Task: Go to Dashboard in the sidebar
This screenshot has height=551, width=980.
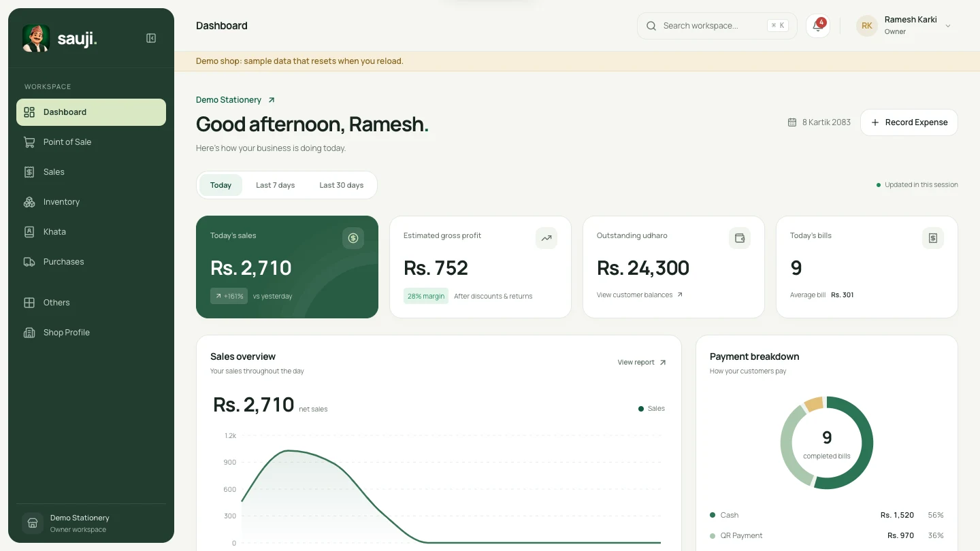Action: (x=91, y=112)
